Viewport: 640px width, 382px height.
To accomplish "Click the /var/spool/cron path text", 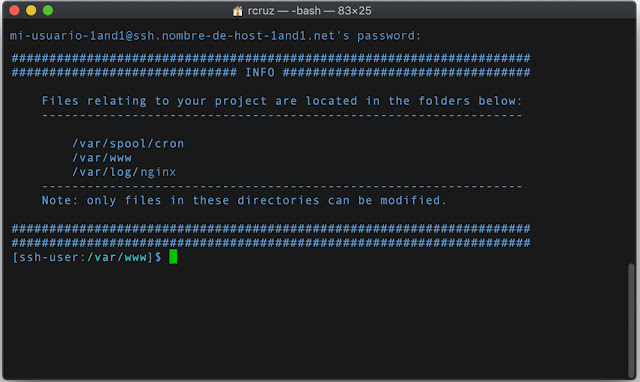I will tap(128, 144).
